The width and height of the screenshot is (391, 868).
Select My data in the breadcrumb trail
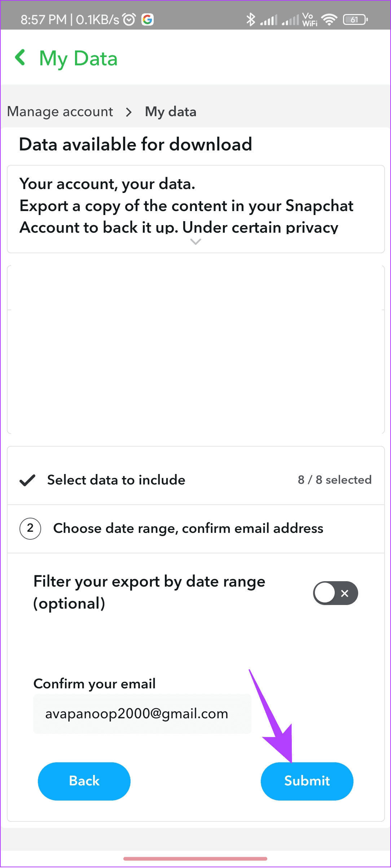coord(170,112)
